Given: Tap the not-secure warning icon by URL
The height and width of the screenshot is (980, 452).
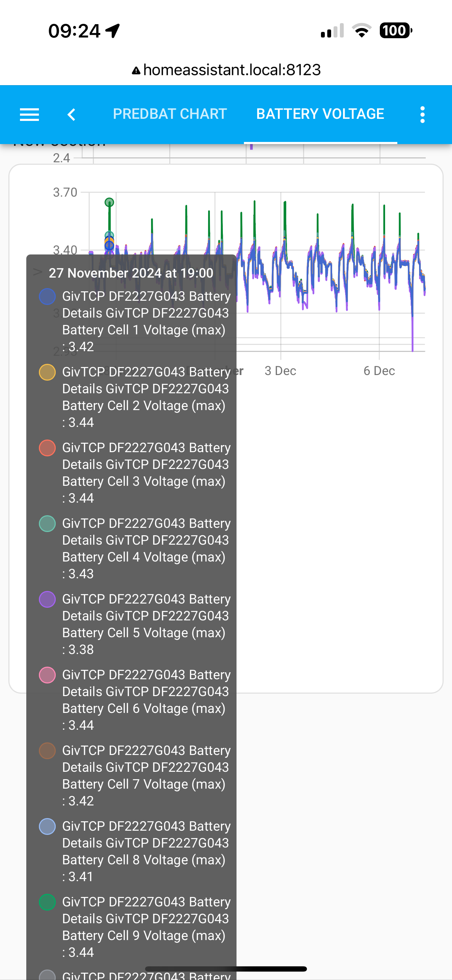Looking at the screenshot, I should click(136, 70).
